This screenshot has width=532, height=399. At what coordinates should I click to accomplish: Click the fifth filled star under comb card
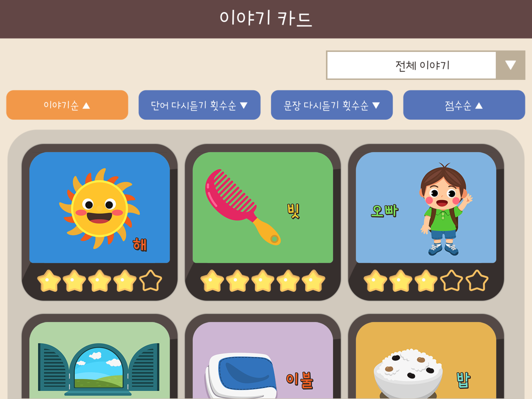(x=313, y=281)
